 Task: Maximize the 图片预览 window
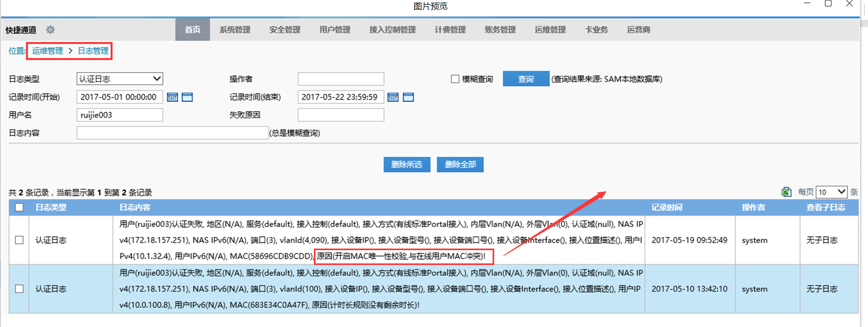828,4
